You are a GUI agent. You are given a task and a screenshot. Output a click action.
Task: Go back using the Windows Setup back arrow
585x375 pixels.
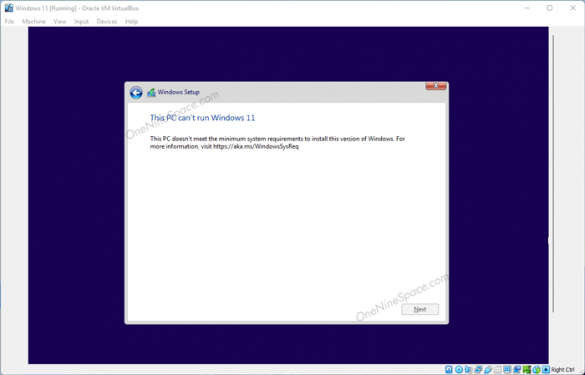point(136,93)
